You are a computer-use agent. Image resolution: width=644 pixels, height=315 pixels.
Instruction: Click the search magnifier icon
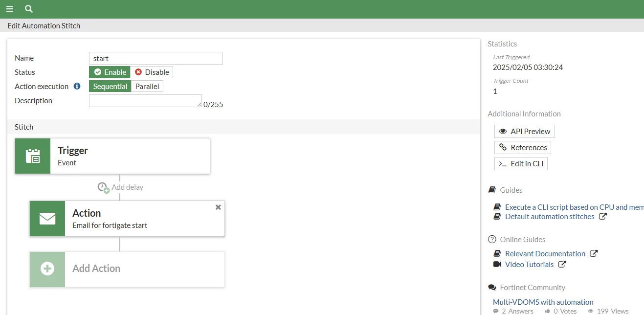[x=29, y=9]
